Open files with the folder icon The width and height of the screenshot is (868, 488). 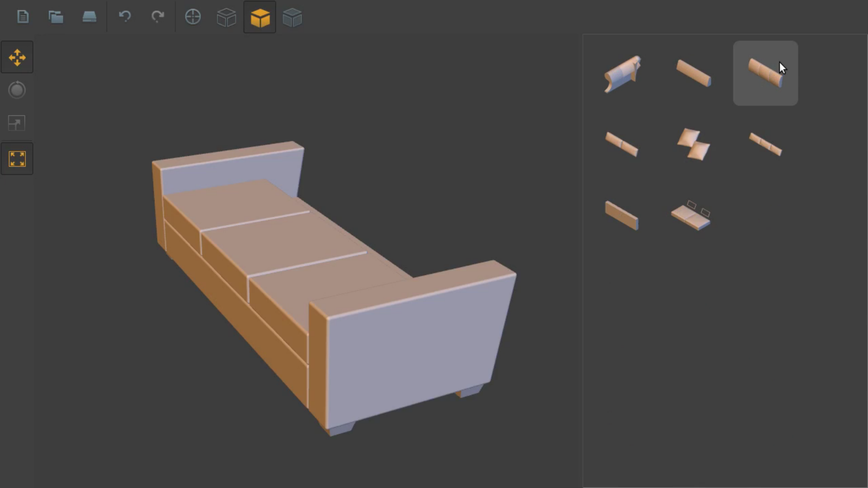(56, 17)
